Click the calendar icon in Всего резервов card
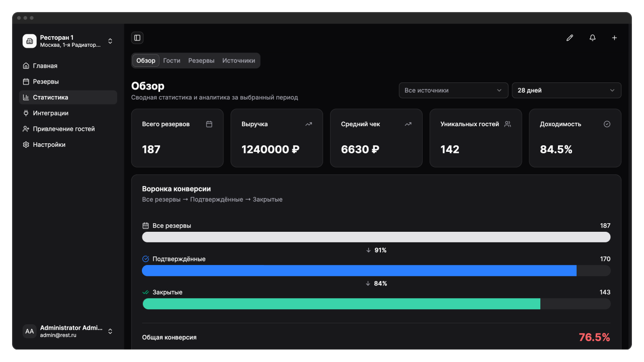The width and height of the screenshot is (644, 362). pos(209,124)
